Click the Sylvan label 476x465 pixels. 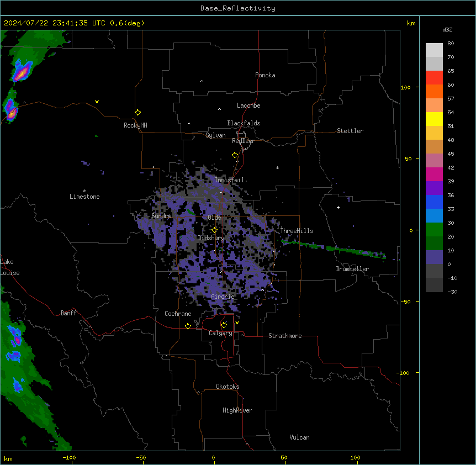tap(215, 135)
